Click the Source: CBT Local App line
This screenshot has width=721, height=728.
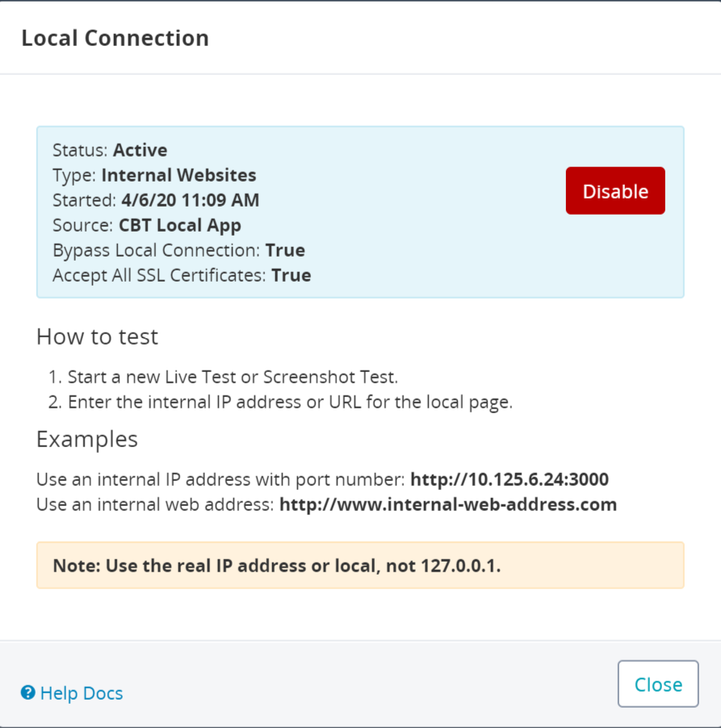pyautogui.click(x=147, y=225)
